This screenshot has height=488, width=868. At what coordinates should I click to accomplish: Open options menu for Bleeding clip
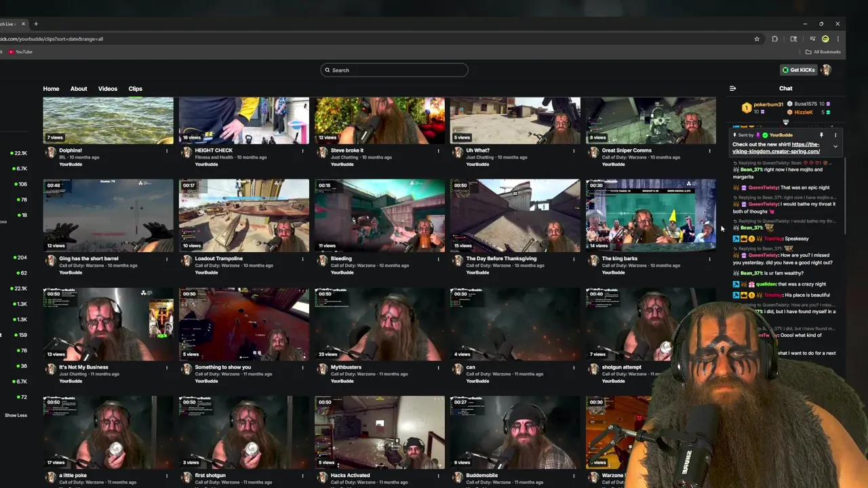(x=438, y=259)
